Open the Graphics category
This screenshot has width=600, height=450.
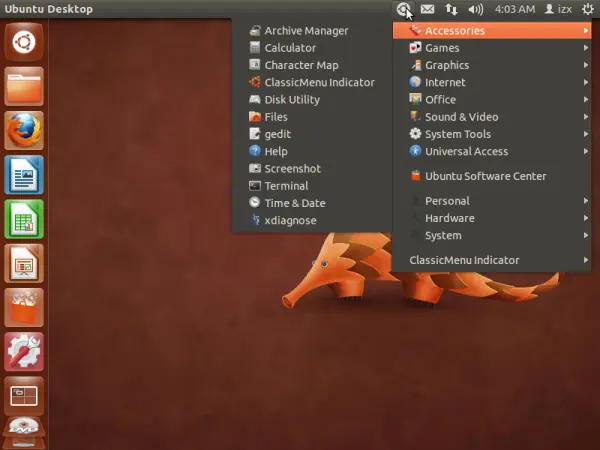(492, 65)
